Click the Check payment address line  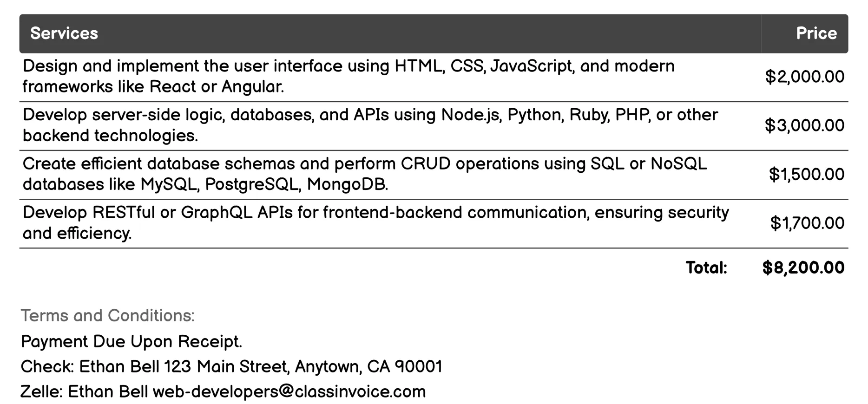231,367
